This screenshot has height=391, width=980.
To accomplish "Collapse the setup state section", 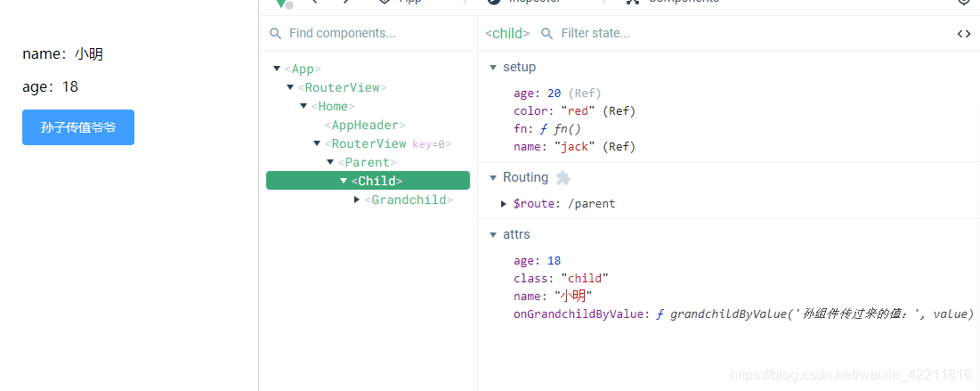I will click(x=493, y=67).
